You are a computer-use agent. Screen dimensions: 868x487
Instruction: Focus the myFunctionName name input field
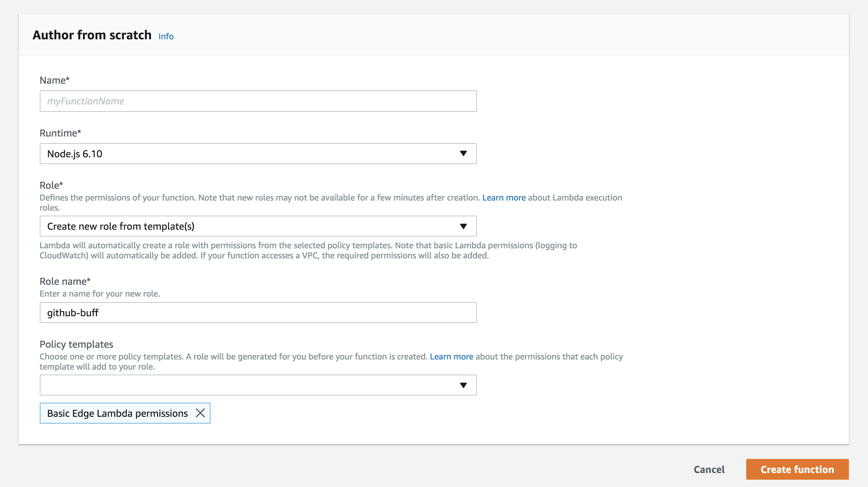tap(258, 101)
